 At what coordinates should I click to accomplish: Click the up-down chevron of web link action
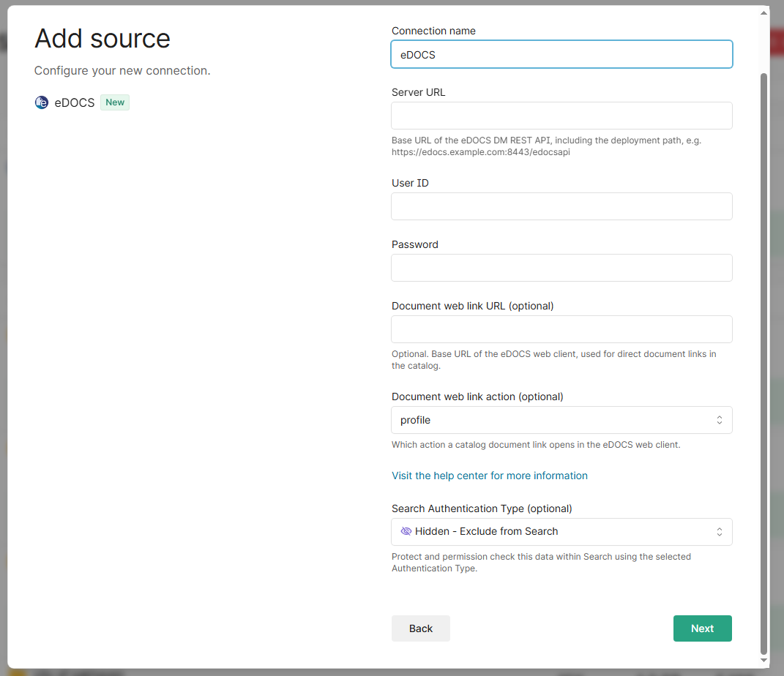click(x=719, y=420)
